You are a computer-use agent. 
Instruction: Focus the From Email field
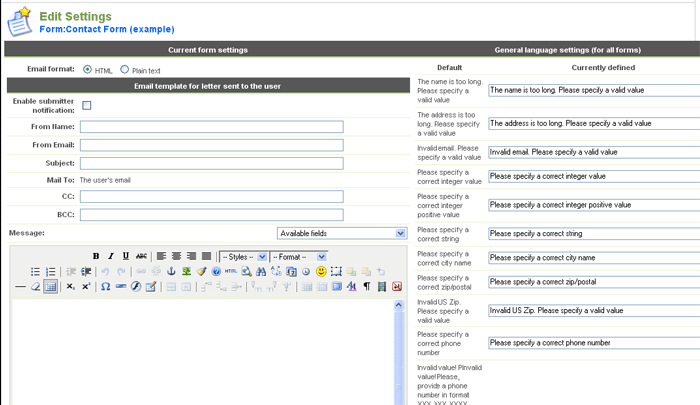pos(212,145)
